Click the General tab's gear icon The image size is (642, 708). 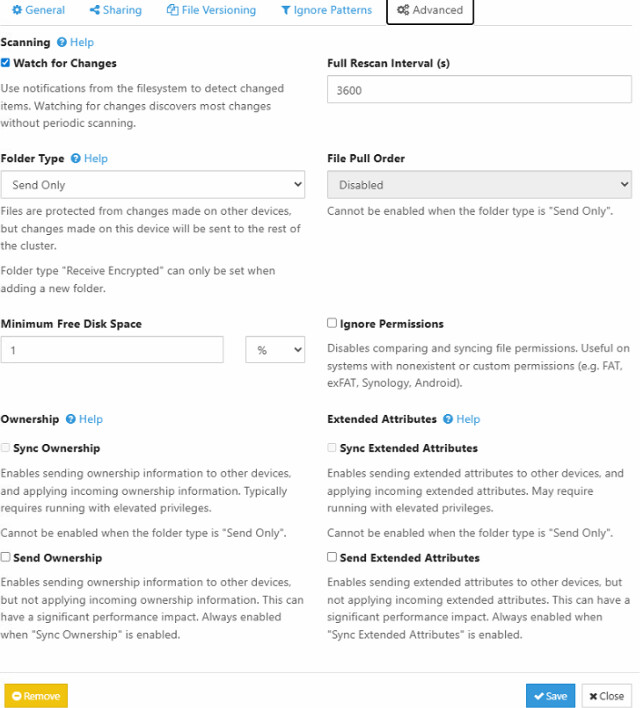[18, 10]
